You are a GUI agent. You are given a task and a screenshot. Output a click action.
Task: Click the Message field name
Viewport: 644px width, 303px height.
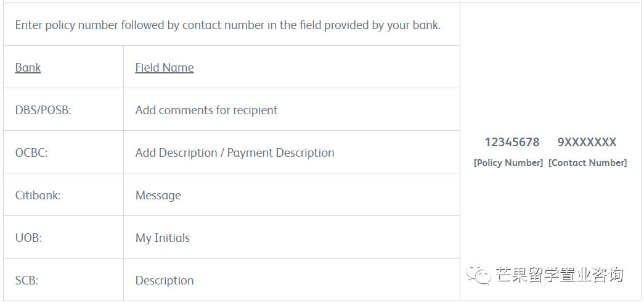pos(158,196)
